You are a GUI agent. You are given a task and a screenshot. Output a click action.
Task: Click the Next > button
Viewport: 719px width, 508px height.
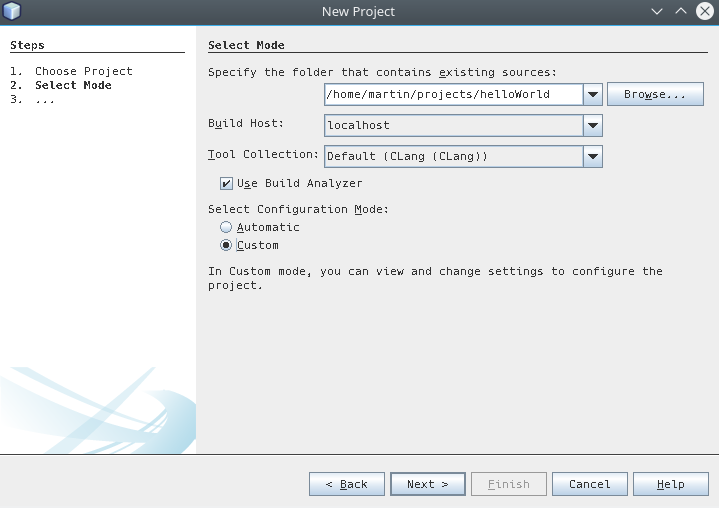[428, 484]
